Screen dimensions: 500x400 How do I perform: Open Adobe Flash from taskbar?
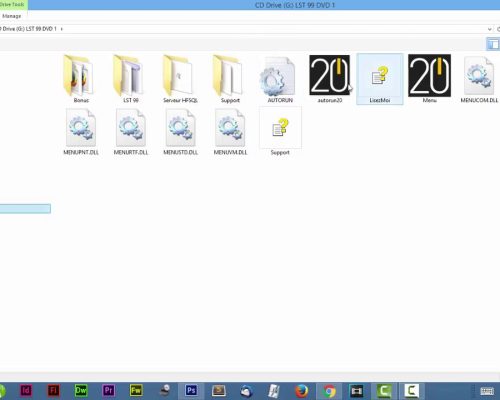53,390
